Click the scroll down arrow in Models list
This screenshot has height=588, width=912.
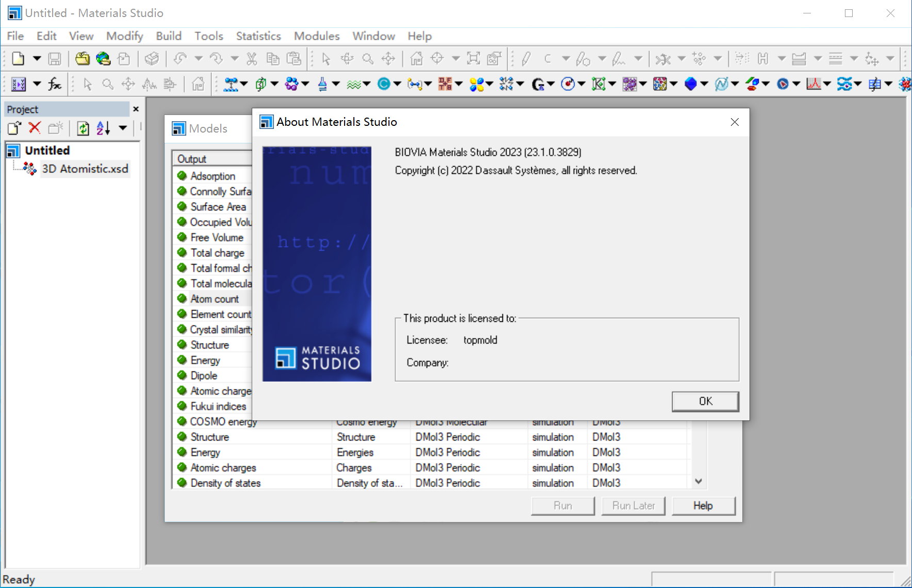click(698, 481)
